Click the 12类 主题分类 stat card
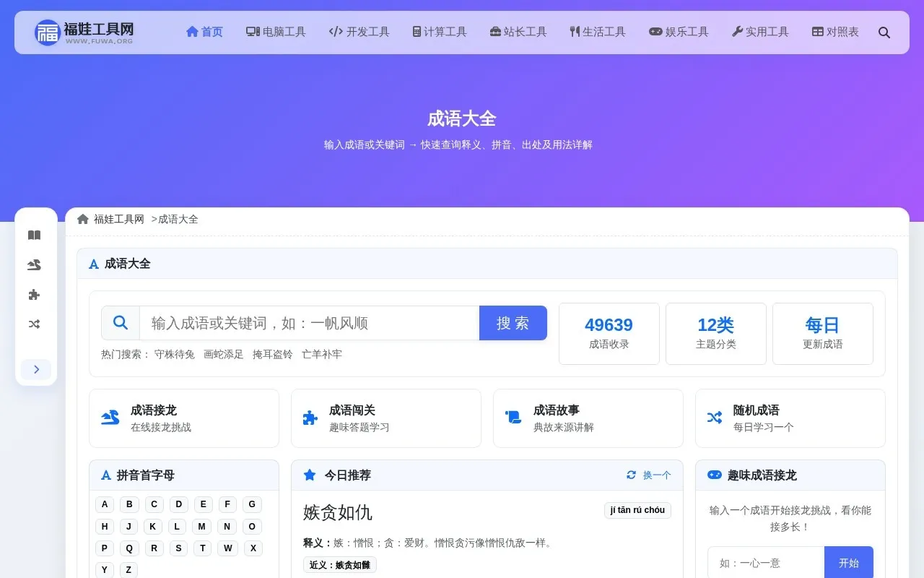Image resolution: width=924 pixels, height=578 pixels. [716, 334]
